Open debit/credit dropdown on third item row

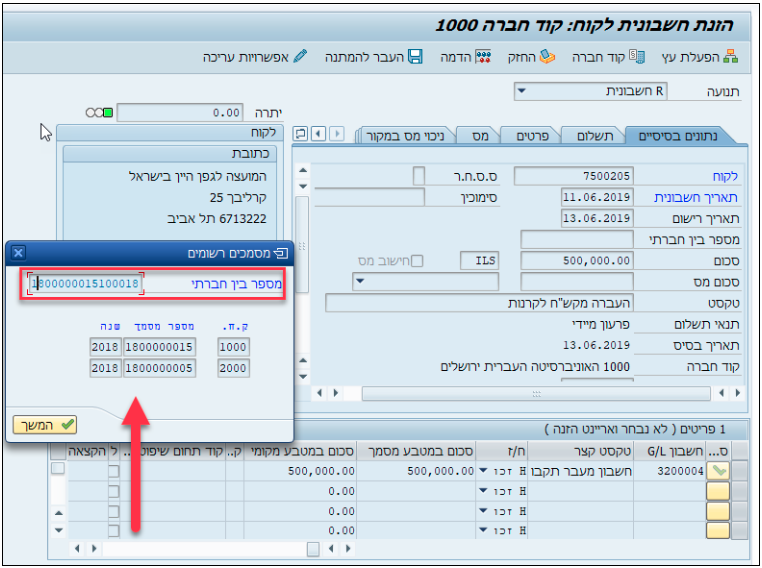click(x=483, y=511)
